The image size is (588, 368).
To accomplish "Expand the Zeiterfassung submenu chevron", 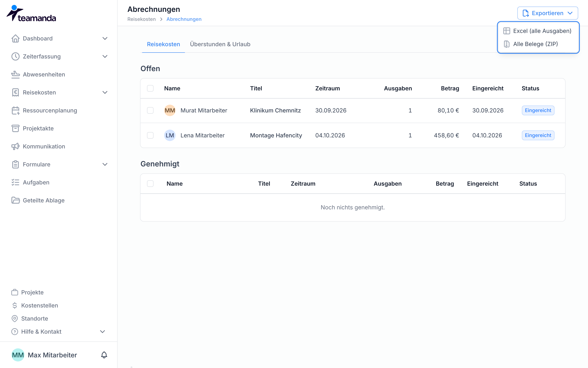I will [x=105, y=56].
